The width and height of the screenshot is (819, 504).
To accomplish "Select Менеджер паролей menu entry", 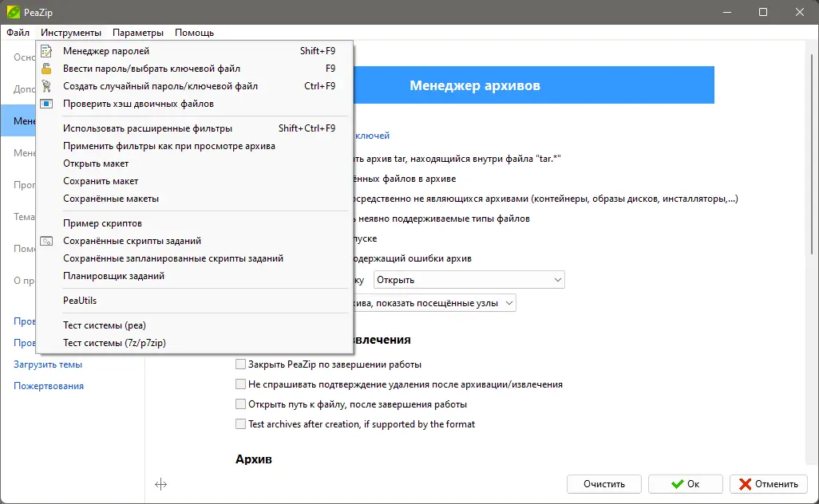I will (194, 51).
